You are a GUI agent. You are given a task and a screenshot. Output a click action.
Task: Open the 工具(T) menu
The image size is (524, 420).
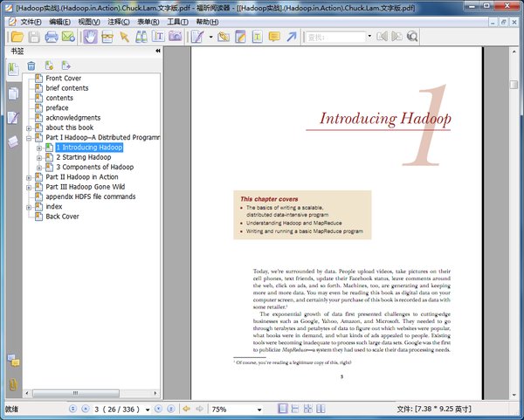pos(177,21)
